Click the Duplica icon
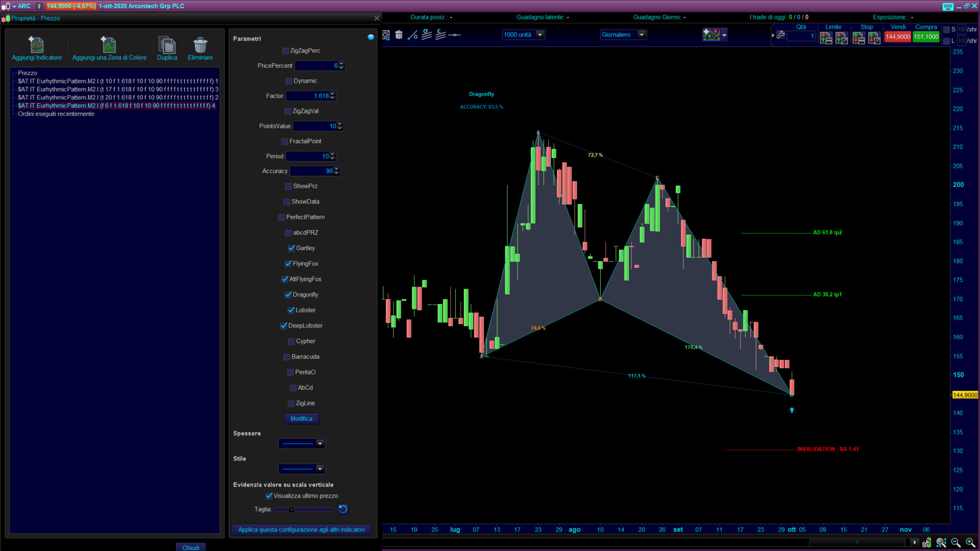980x551 pixels. click(x=167, y=45)
